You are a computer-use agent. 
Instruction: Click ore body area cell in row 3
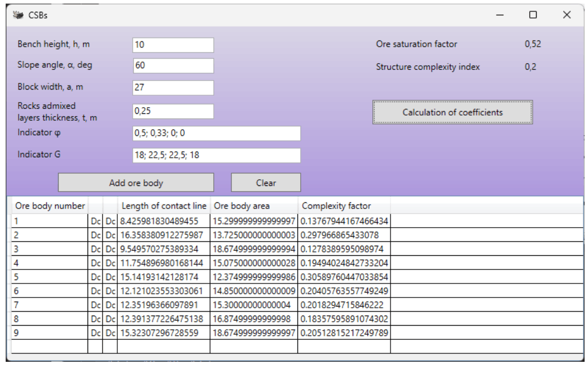[x=253, y=249]
